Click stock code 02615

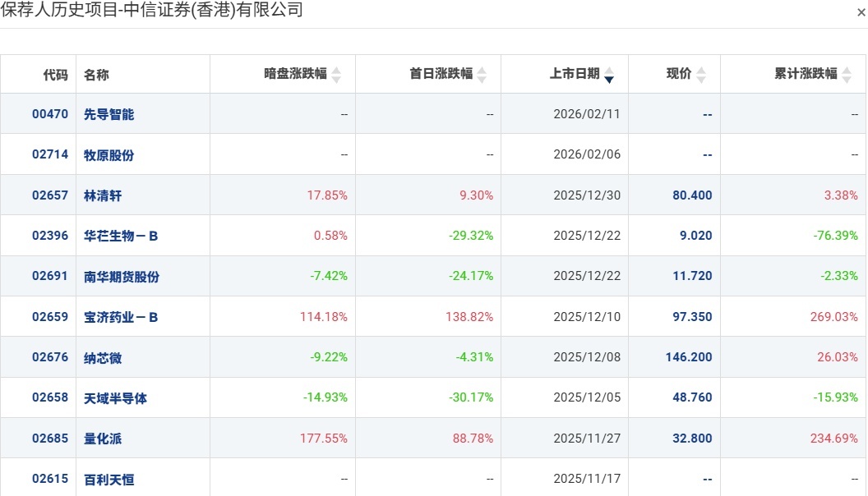tap(50, 479)
